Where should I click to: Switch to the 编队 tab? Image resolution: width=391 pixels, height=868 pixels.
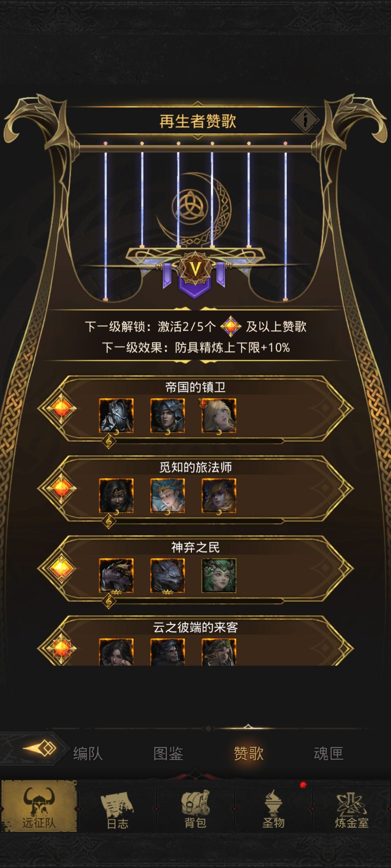click(88, 753)
